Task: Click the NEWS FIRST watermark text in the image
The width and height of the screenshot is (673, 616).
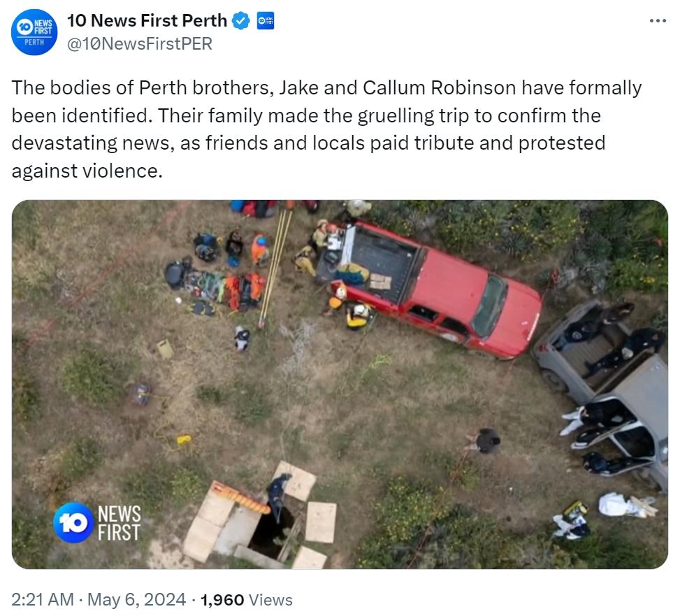Action: coord(120,523)
